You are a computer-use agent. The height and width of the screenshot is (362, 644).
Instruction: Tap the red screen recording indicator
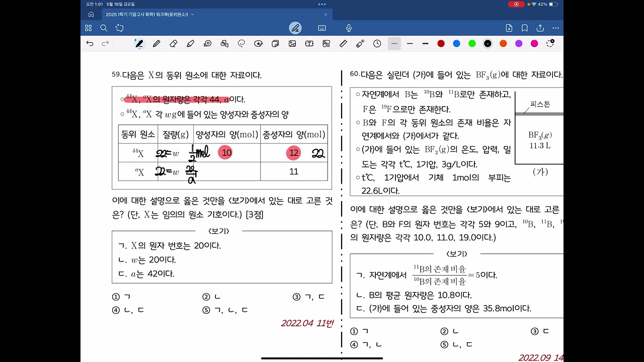point(516,4)
